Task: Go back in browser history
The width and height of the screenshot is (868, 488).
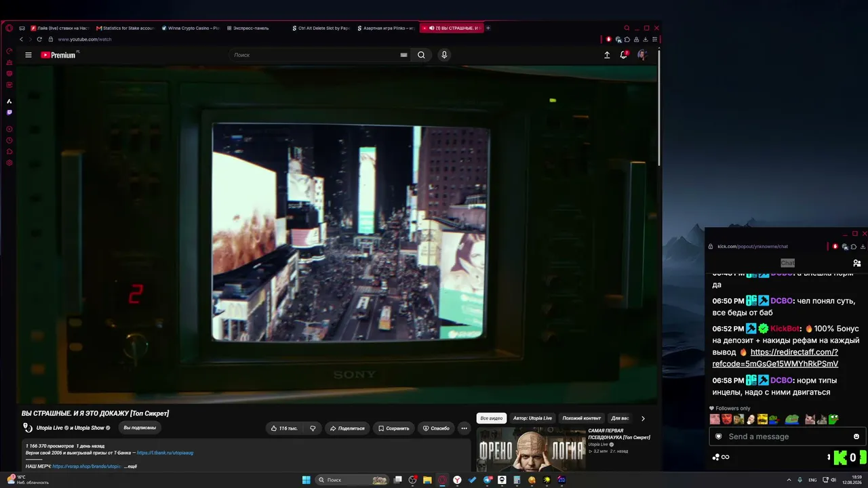Action: pos(21,39)
